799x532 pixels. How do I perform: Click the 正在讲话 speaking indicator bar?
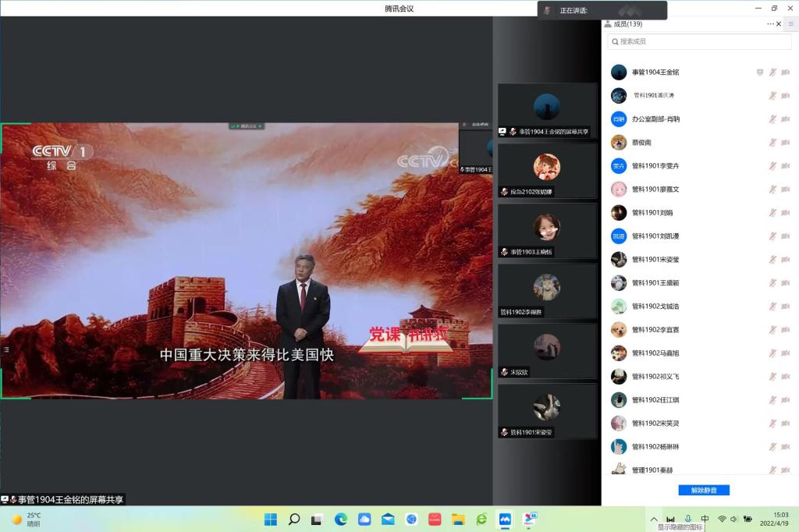click(x=602, y=10)
